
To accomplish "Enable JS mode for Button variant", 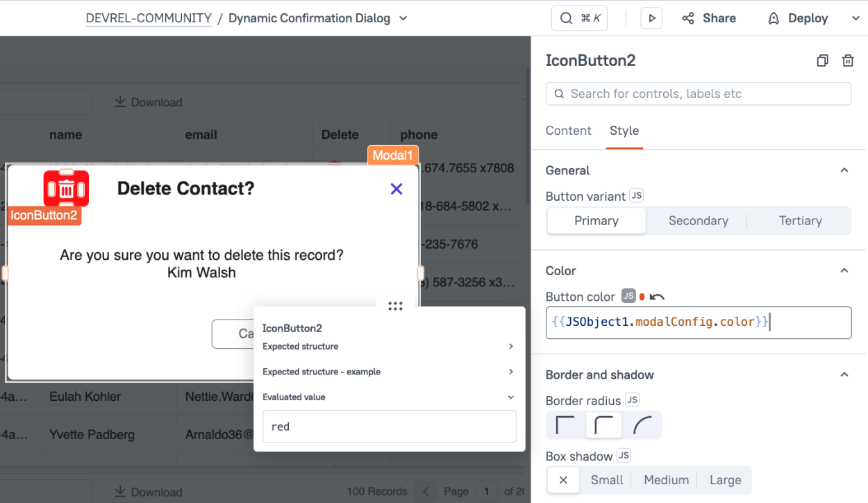I will click(636, 196).
